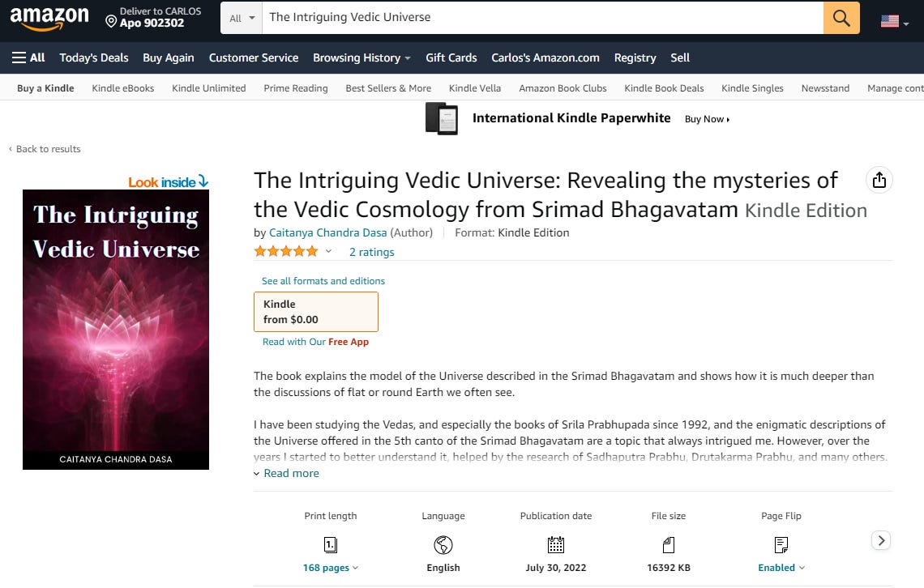924x588 pixels.
Task: Click the Deliver to CARLOS Apo 902302 location
Action: point(153,18)
